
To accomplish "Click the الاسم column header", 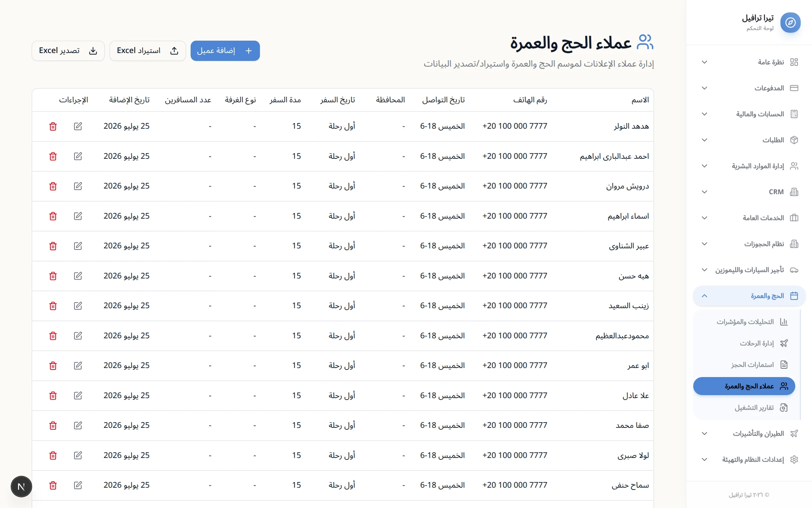I will pyautogui.click(x=640, y=100).
